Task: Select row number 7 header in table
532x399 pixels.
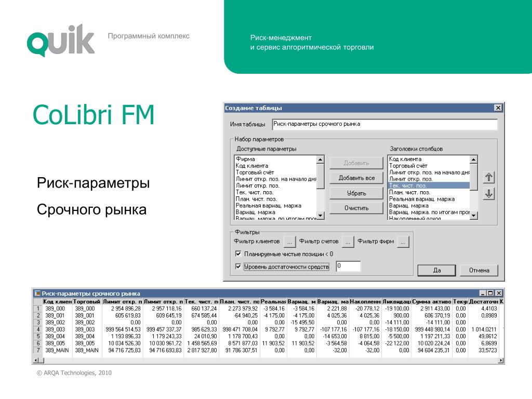Action: pos(37,350)
